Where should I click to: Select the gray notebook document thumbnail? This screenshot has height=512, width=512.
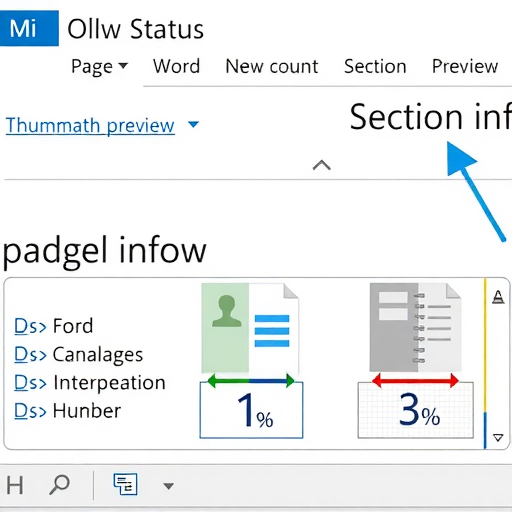click(415, 327)
